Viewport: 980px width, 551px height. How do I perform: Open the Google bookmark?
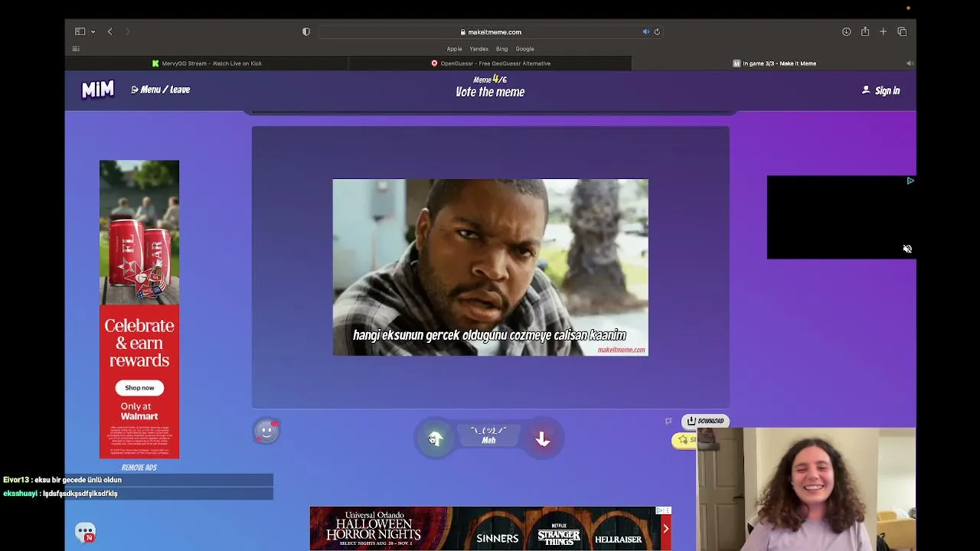(x=524, y=49)
